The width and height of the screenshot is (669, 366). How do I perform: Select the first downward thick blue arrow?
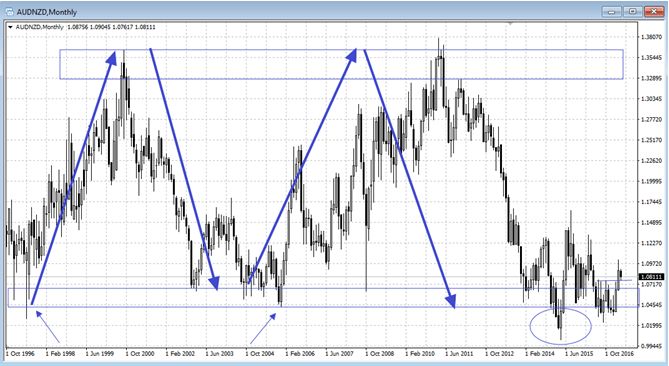[184, 169]
